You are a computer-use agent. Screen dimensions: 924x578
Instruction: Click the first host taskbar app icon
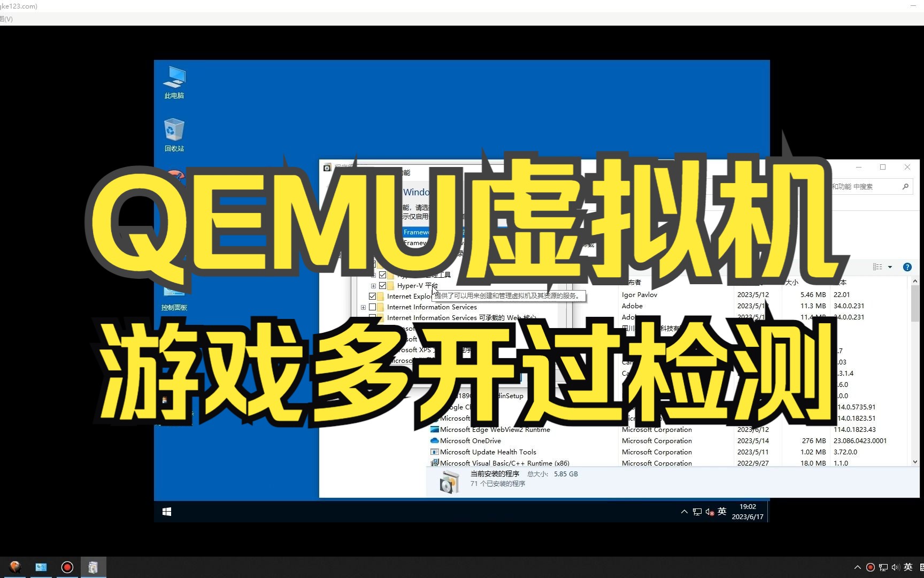[15, 567]
